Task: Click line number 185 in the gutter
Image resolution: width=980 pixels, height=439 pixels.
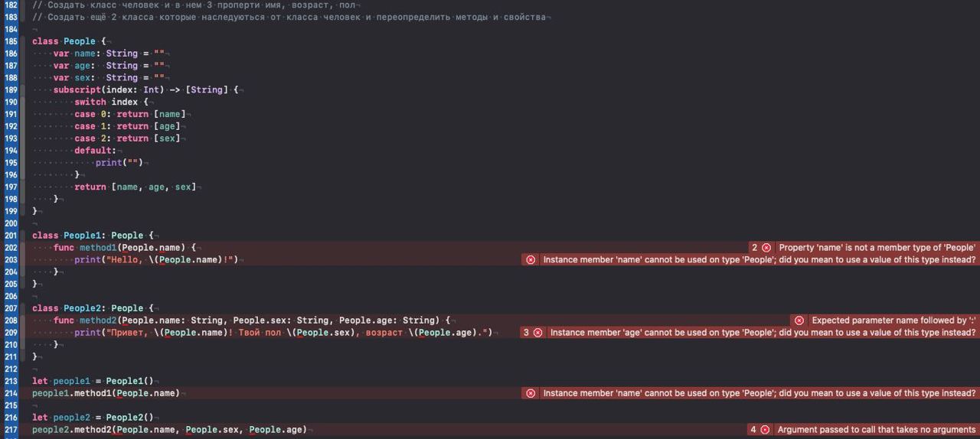Action: point(11,41)
